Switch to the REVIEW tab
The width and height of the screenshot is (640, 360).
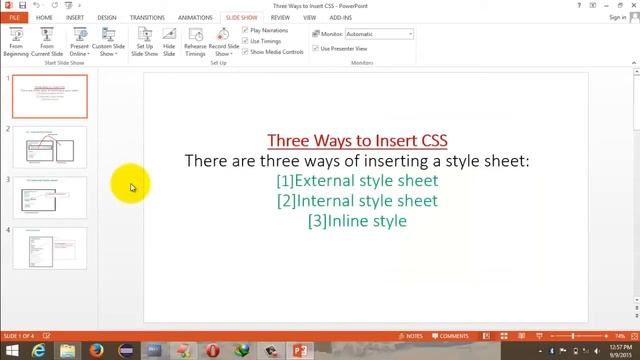coord(280,18)
